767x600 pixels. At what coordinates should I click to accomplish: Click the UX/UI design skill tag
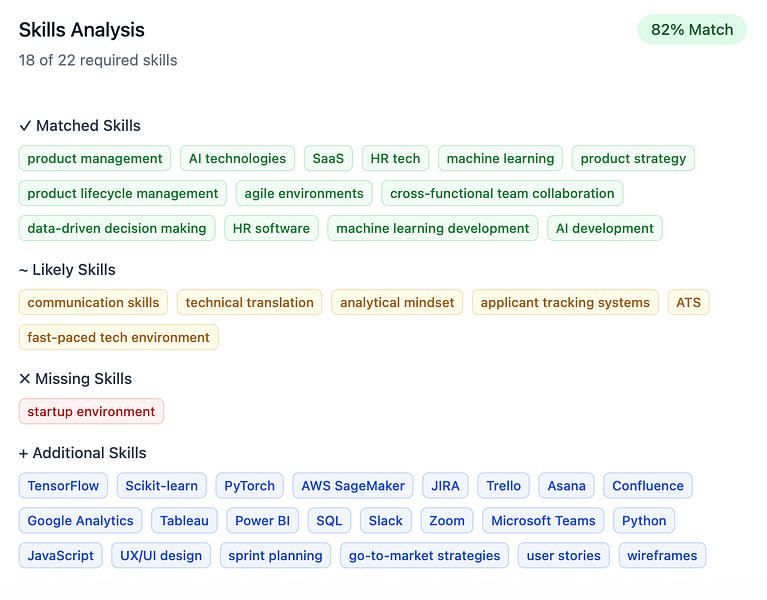tap(161, 556)
